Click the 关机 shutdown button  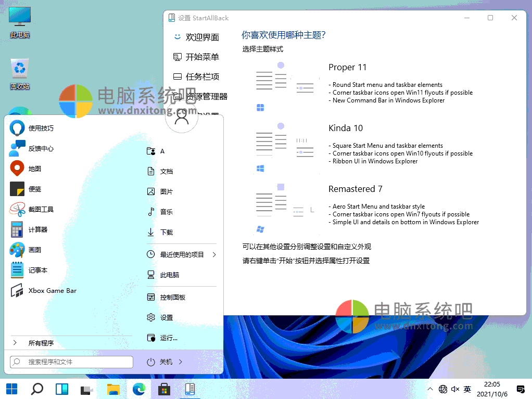160,362
